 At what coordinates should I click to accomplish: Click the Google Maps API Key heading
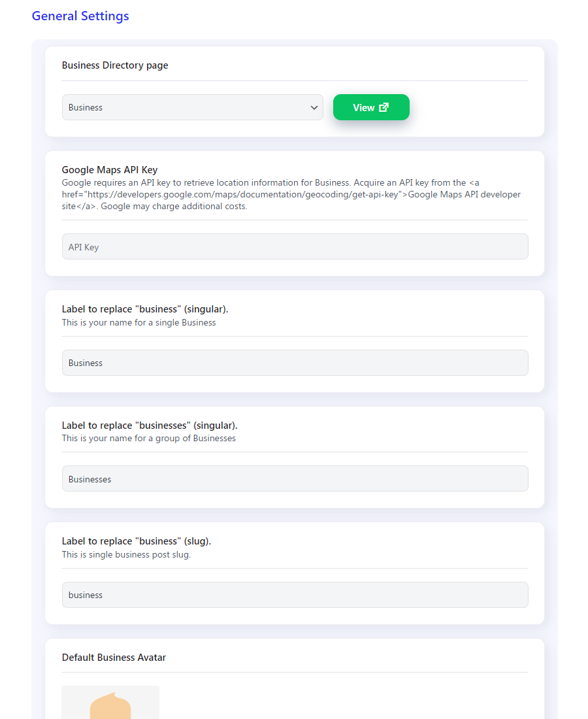[x=110, y=170]
